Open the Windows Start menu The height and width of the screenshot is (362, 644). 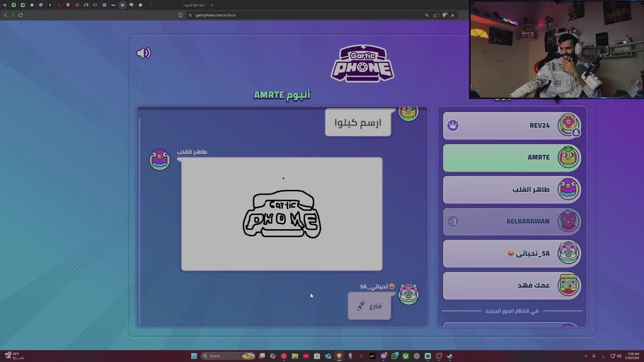coord(194,356)
